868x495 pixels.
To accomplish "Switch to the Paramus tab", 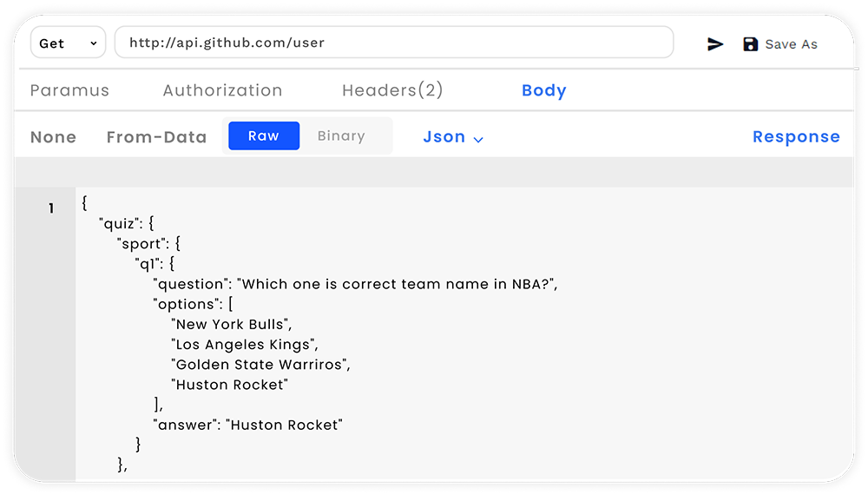I will (69, 90).
